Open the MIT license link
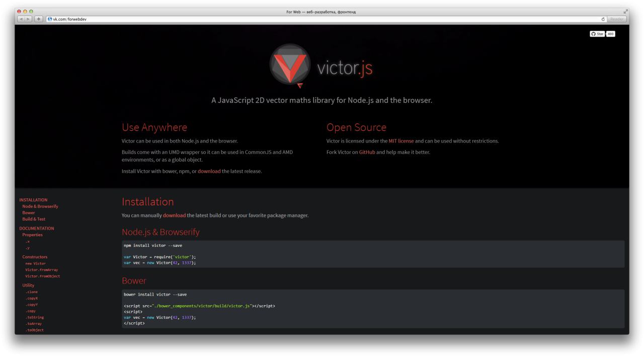This screenshot has height=356, width=644. click(401, 141)
